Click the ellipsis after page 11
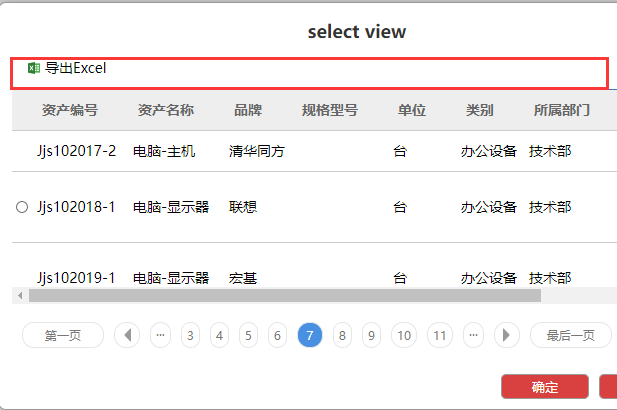 473,335
